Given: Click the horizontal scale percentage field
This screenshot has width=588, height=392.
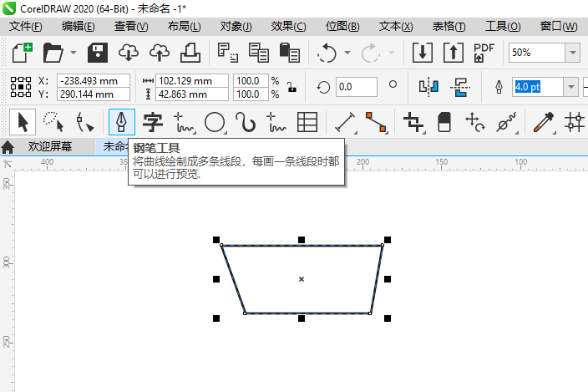Looking at the screenshot, I should point(251,80).
